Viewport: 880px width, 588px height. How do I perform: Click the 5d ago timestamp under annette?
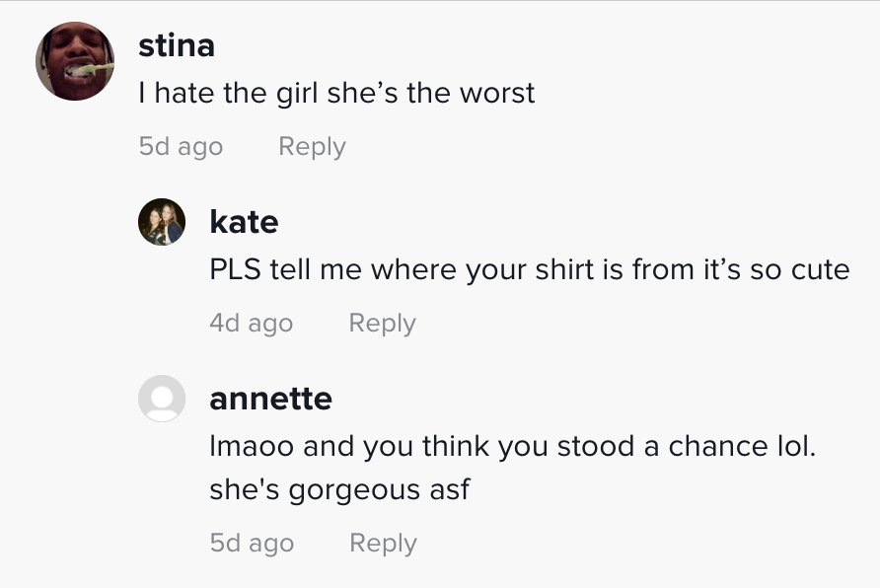coord(252,544)
